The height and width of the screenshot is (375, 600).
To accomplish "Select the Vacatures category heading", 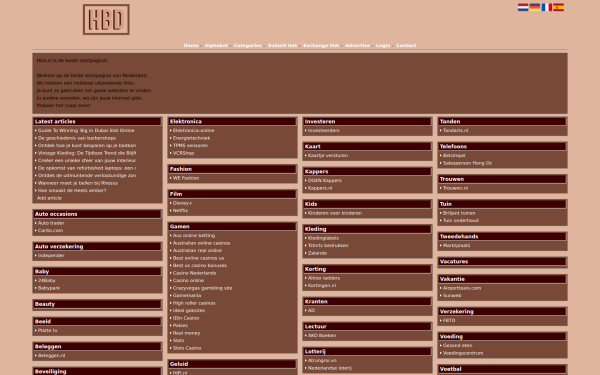I will pyautogui.click(x=454, y=262).
